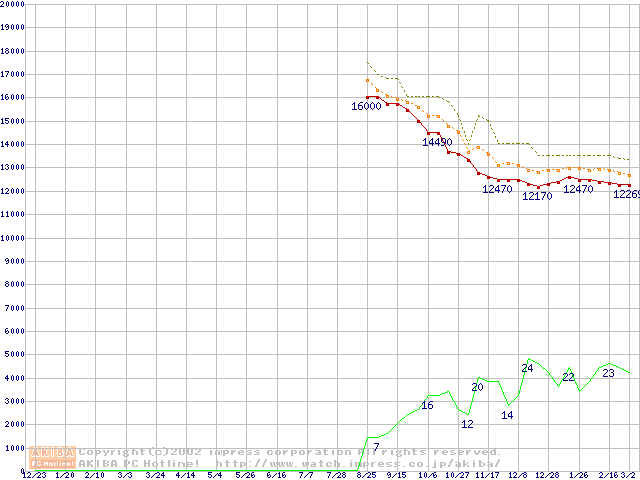This screenshot has height=480, width=640.
Task: Select the 1/26 date on x-axis
Action: point(579,475)
